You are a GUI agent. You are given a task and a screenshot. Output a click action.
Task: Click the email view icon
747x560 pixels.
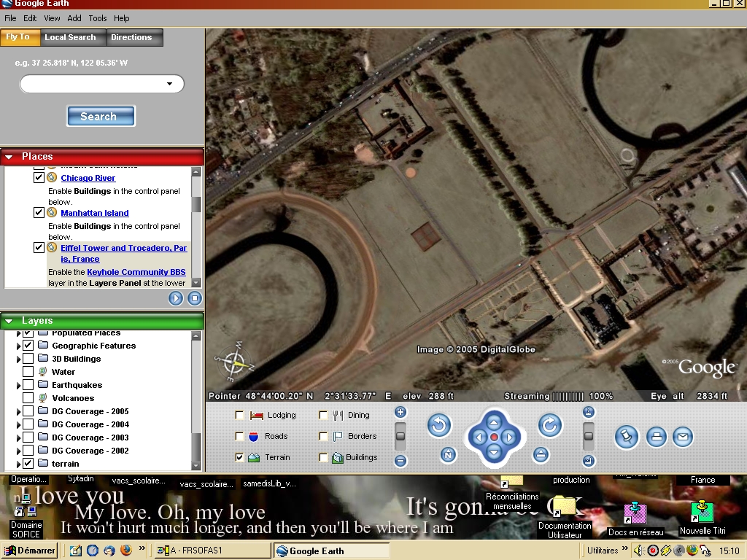pos(683,437)
